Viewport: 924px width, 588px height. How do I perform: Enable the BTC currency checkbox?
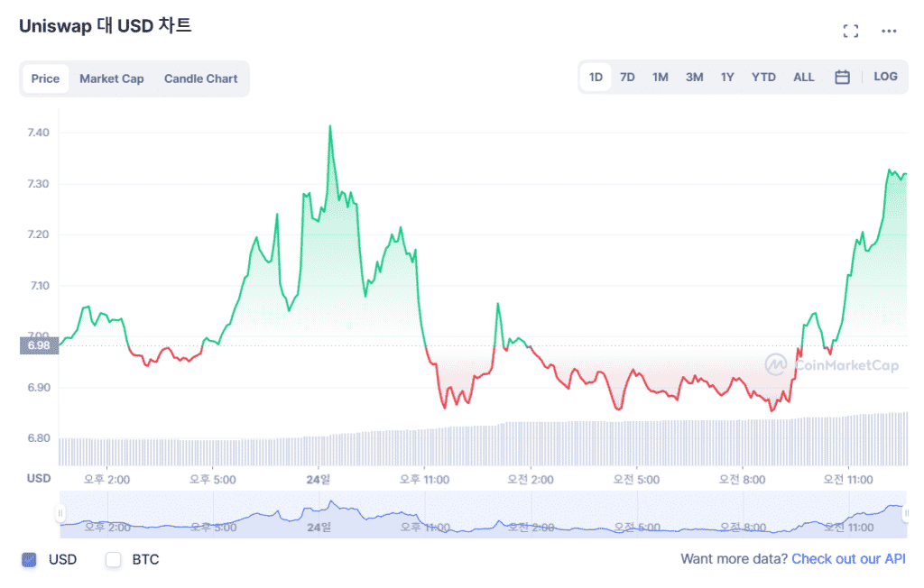point(113,559)
